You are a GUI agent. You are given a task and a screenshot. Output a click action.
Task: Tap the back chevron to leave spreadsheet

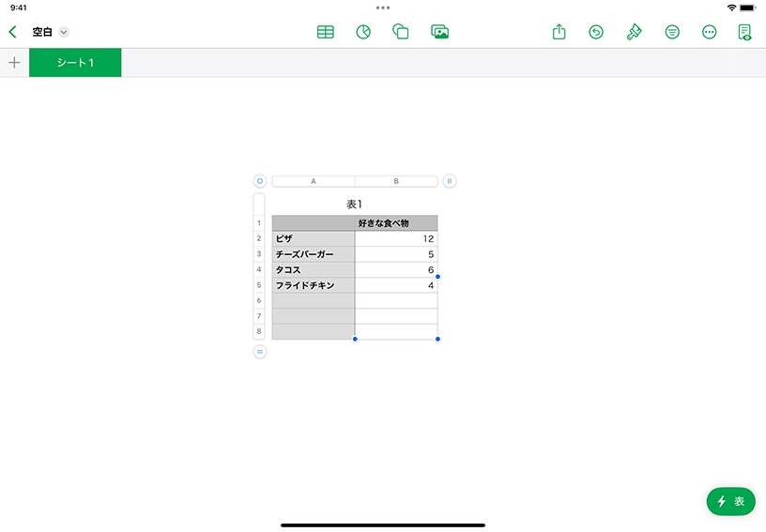(x=12, y=32)
